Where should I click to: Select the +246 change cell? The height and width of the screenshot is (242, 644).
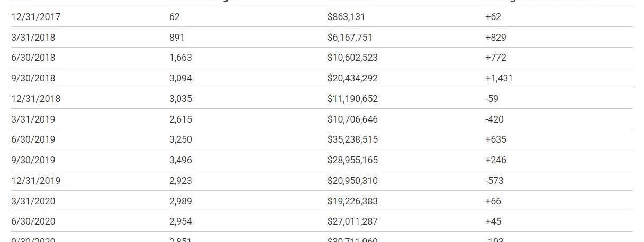[x=495, y=160]
